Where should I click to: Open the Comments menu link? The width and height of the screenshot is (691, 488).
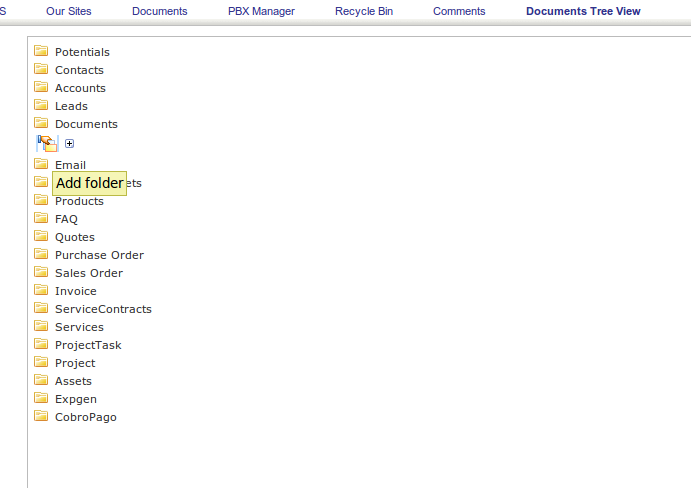click(459, 11)
